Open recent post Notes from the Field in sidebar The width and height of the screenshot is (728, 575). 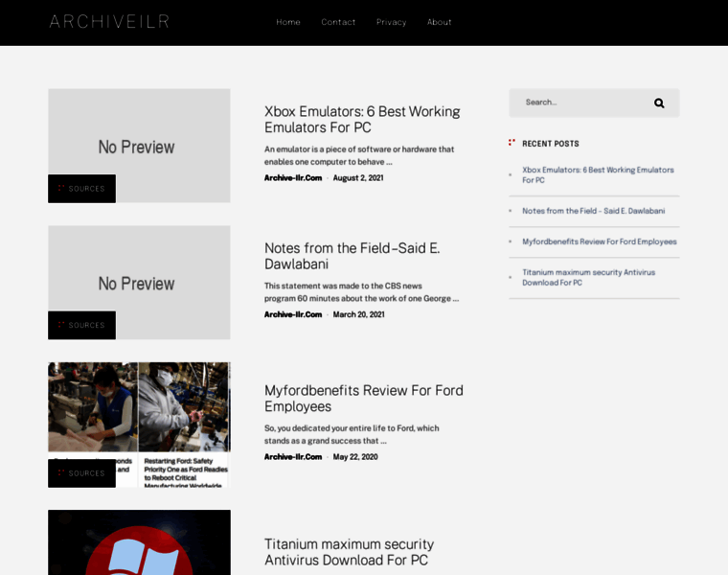pos(593,211)
